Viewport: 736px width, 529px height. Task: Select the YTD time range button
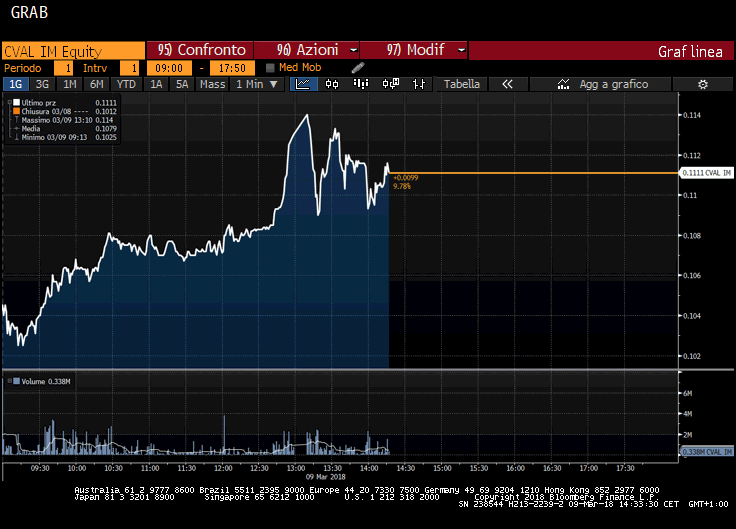click(x=126, y=85)
